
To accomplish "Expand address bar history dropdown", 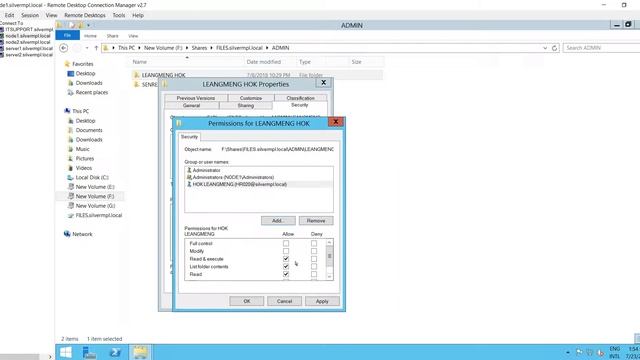I will pyautogui.click(x=545, y=48).
